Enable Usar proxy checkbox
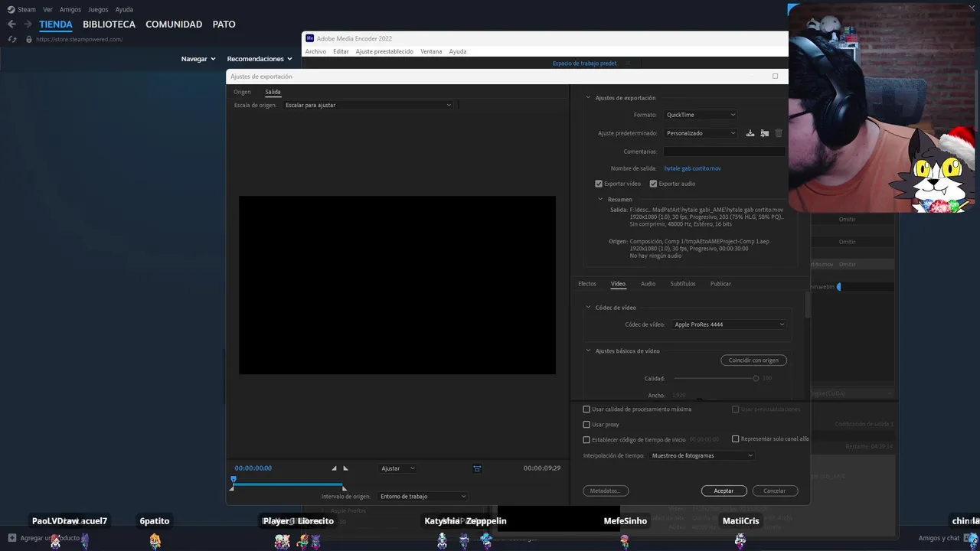The image size is (980, 551). click(x=586, y=425)
